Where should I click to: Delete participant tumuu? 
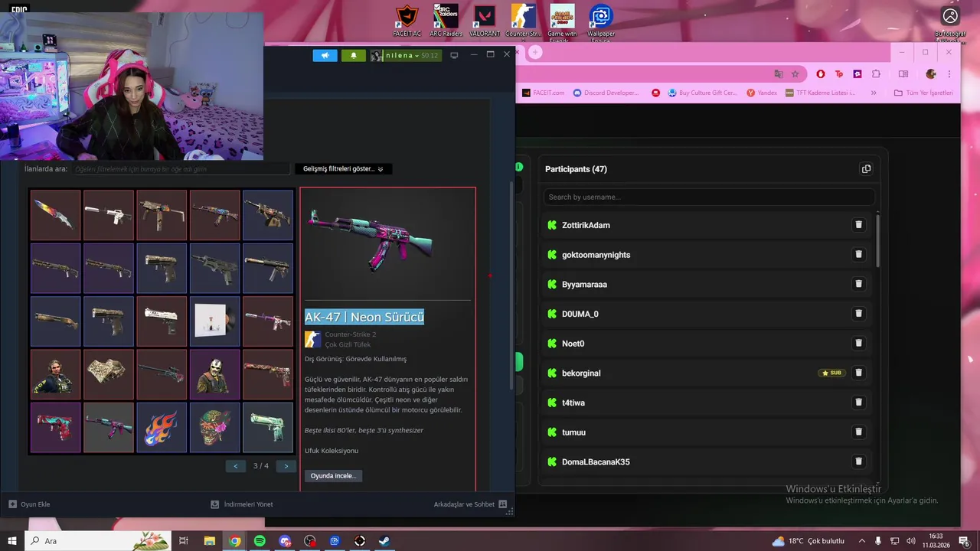pyautogui.click(x=858, y=432)
